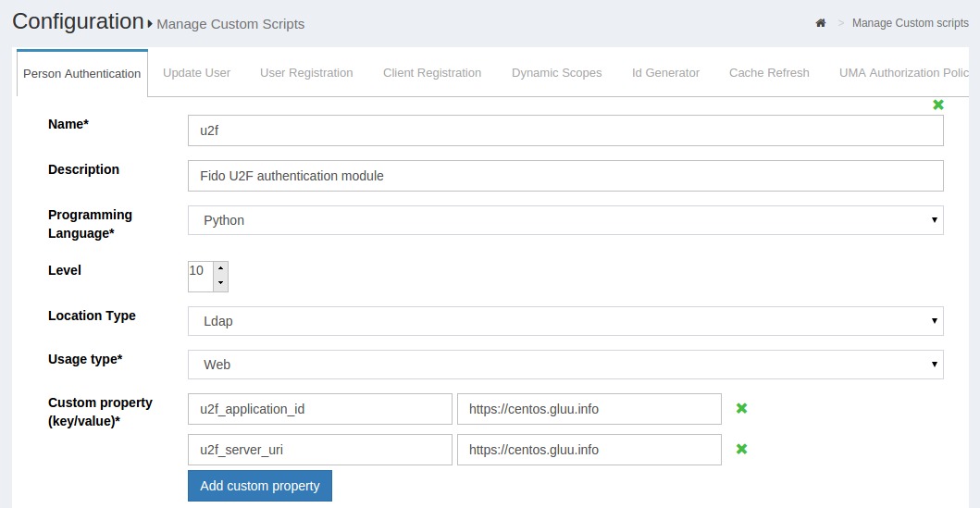
Task: Open the Usage type dropdown
Action: click(564, 365)
